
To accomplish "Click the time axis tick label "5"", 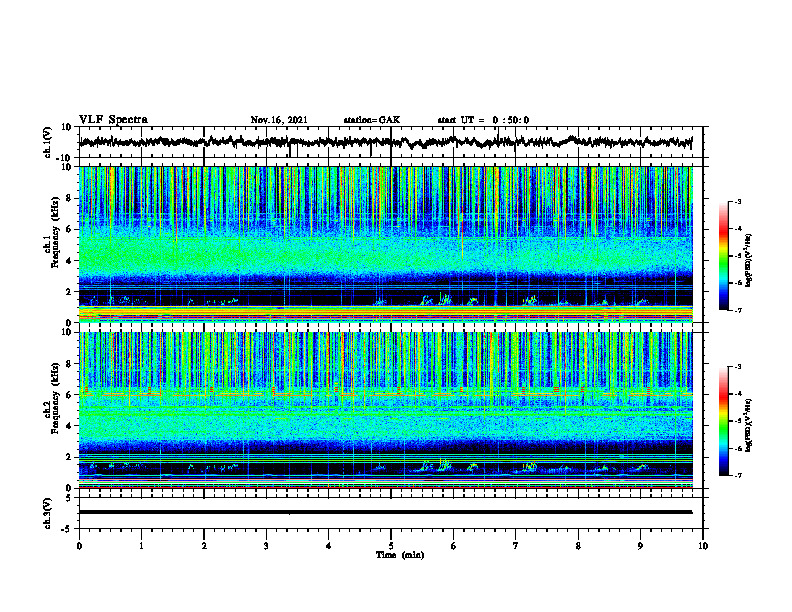I will (391, 546).
